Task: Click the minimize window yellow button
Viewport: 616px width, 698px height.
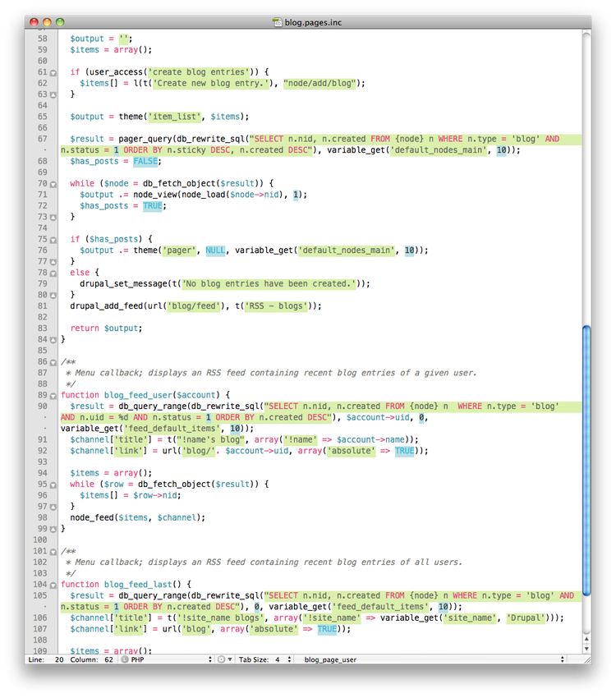Action: click(47, 22)
